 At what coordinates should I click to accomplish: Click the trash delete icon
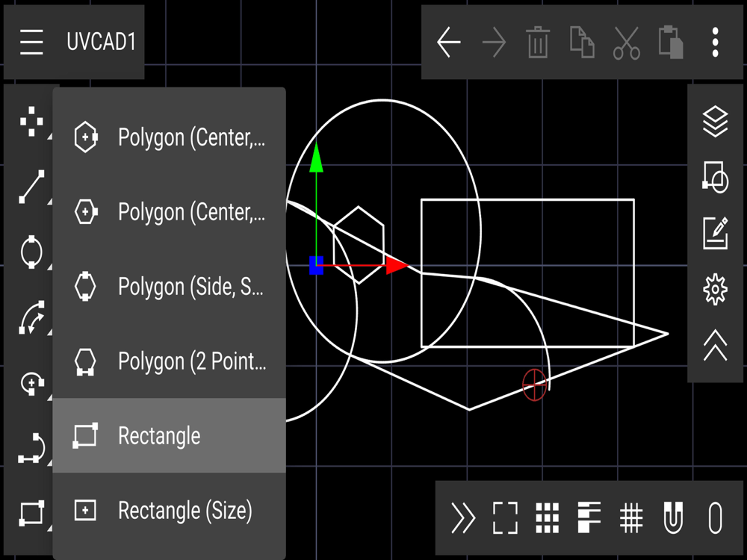coord(537,43)
